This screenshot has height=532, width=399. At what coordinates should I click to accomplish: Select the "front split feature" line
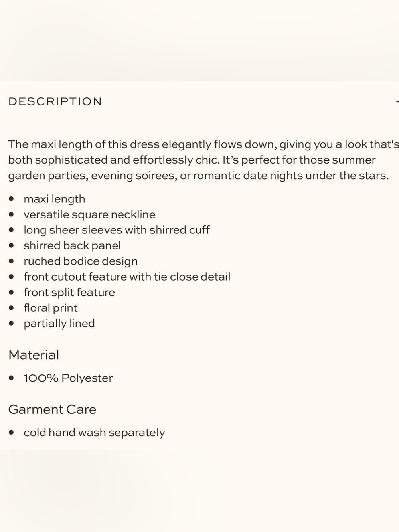click(x=69, y=292)
